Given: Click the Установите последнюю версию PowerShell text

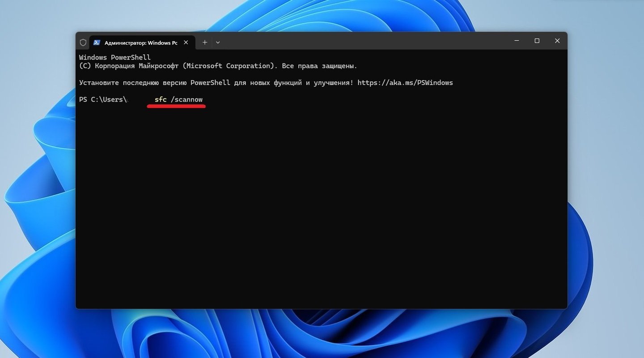Looking at the screenshot, I should [154, 83].
